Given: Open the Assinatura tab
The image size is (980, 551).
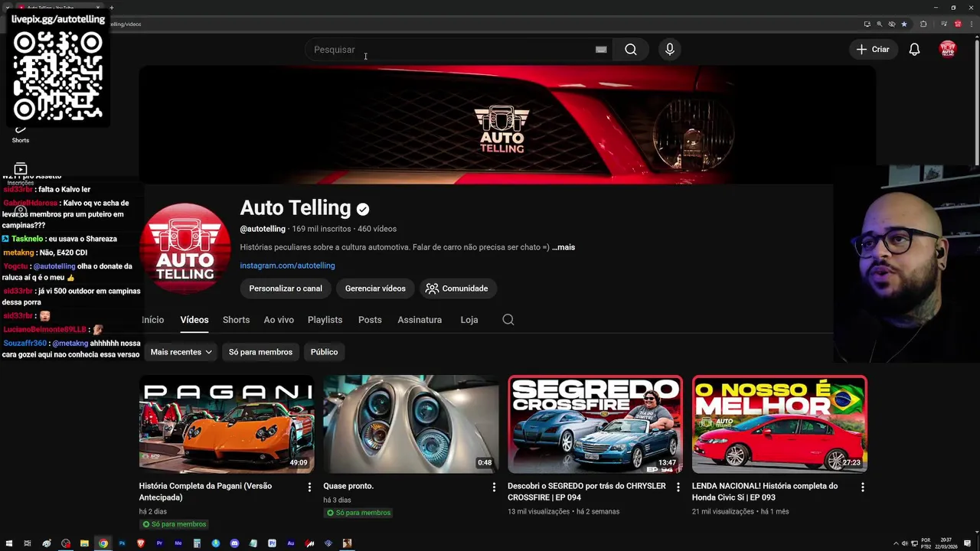Looking at the screenshot, I should [420, 320].
